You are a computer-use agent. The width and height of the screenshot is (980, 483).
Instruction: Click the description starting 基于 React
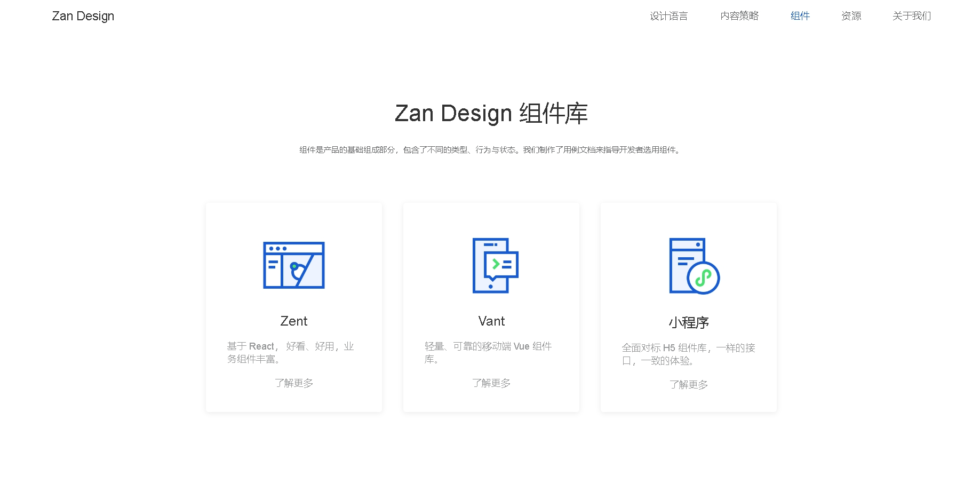coord(291,353)
